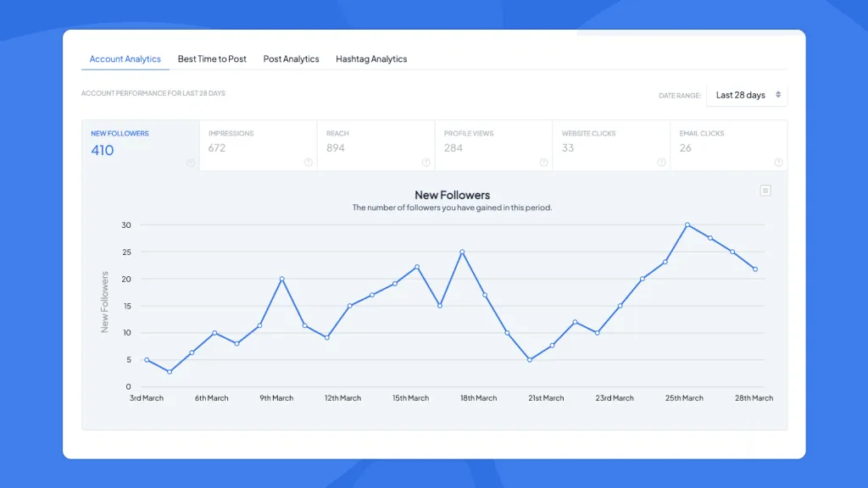
Task: Click the 28th March final data point
Action: 755,269
